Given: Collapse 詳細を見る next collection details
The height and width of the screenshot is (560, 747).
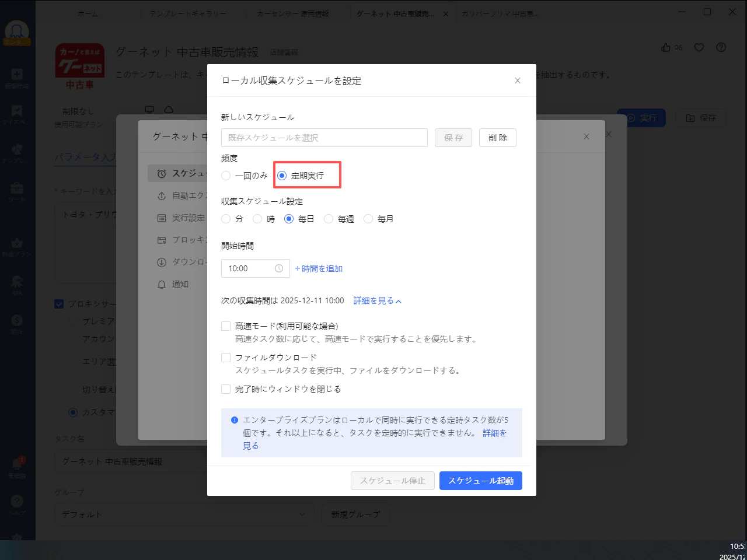Looking at the screenshot, I should 377,300.
